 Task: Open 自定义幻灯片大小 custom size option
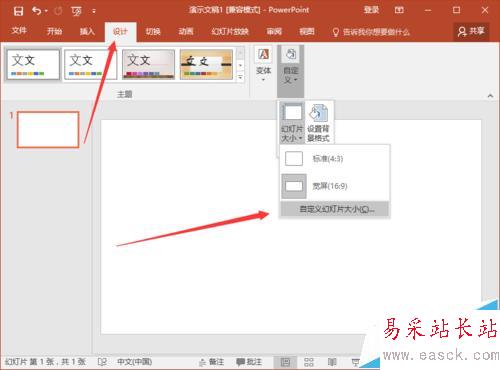[x=335, y=209]
